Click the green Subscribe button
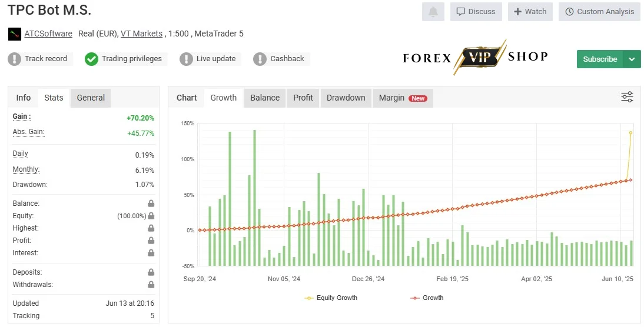Screen dimensions: 644x327 tap(600, 59)
